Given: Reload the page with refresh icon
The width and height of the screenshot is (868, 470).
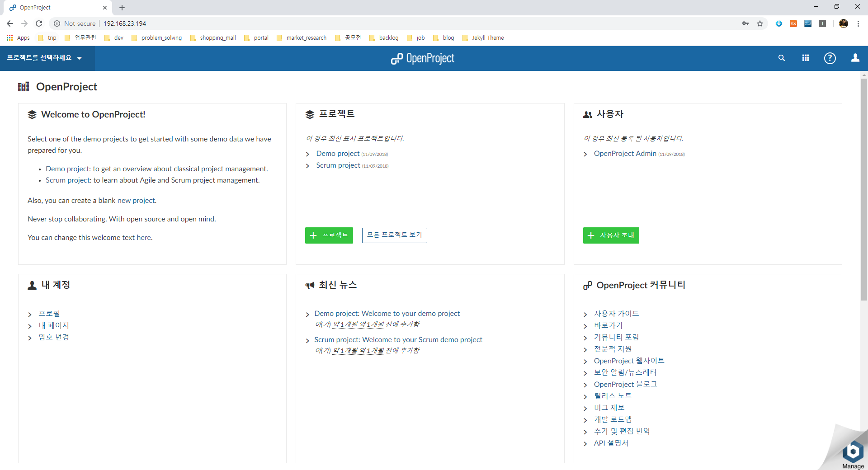Looking at the screenshot, I should [x=39, y=23].
